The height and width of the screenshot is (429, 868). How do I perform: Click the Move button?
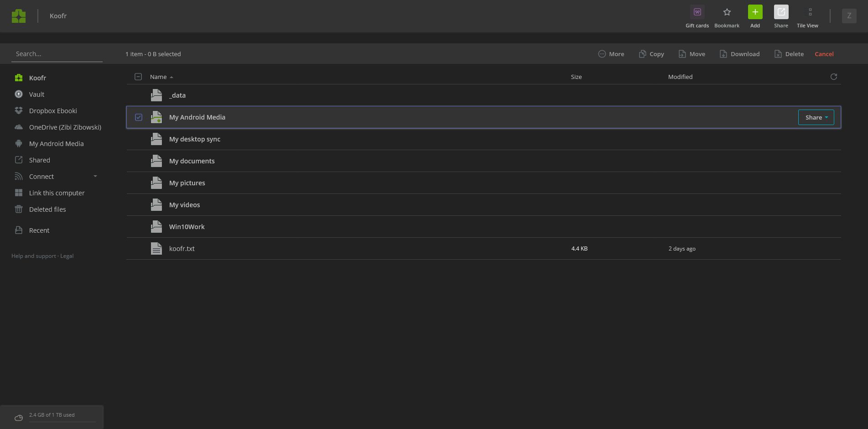click(691, 54)
